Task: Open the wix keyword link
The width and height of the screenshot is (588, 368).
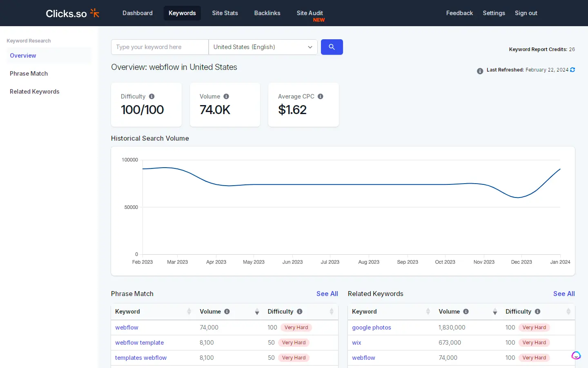Action: pos(356,343)
